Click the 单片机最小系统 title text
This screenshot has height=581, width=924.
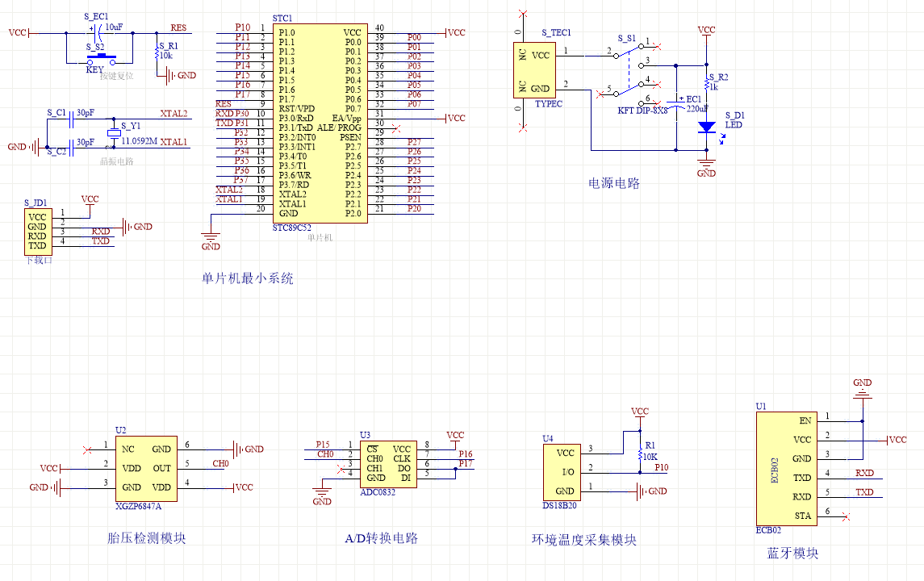click(248, 278)
